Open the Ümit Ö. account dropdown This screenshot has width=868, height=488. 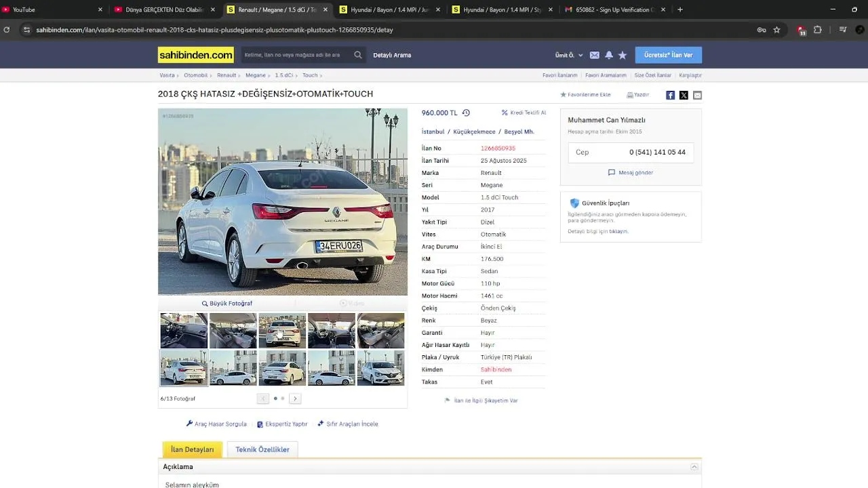tap(569, 55)
